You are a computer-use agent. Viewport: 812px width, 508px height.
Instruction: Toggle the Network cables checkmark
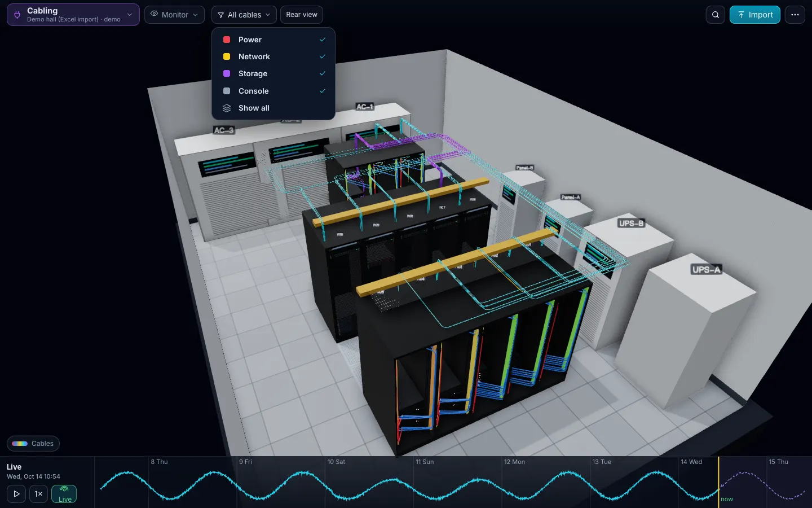pos(323,56)
